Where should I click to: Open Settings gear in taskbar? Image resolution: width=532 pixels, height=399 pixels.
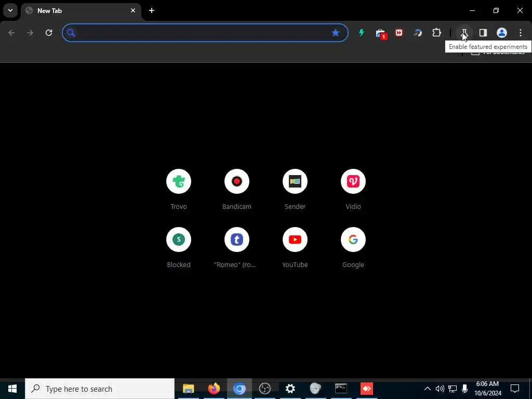[x=290, y=389]
